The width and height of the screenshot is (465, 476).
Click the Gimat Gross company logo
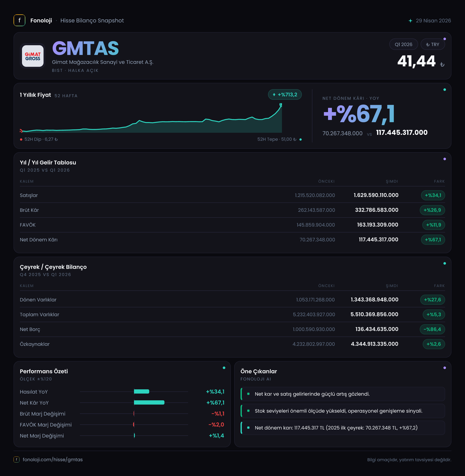(x=33, y=56)
